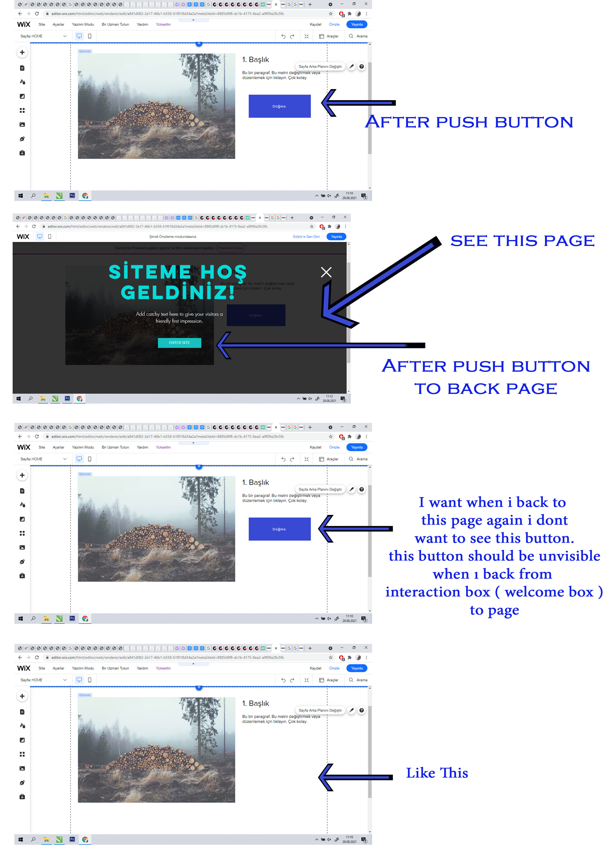Image resolution: width=614 pixels, height=868 pixels.
Task: Switch to mobile view in preview mode bar
Action: (x=50, y=237)
